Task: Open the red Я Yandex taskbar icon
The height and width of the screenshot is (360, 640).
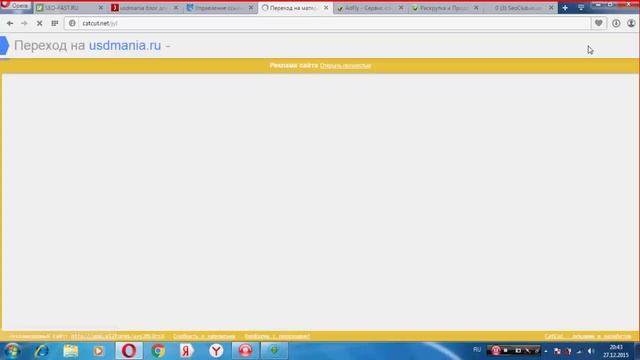Action: pos(187,351)
